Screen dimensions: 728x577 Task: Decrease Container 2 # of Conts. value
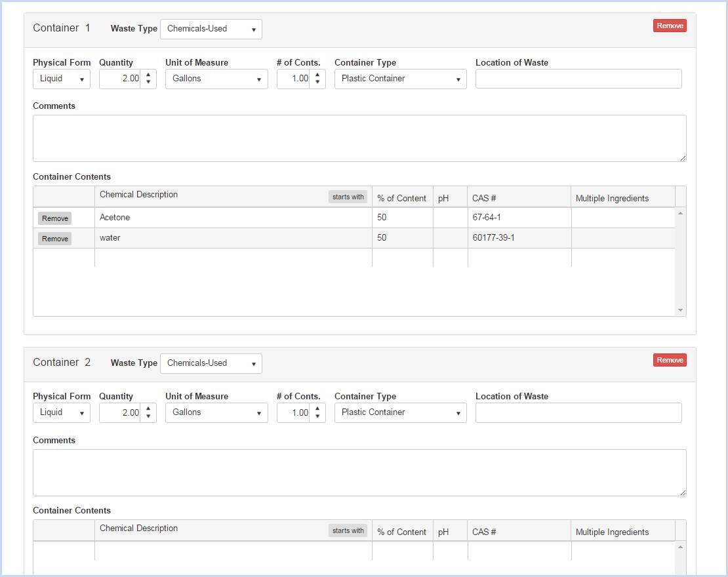[317, 416]
